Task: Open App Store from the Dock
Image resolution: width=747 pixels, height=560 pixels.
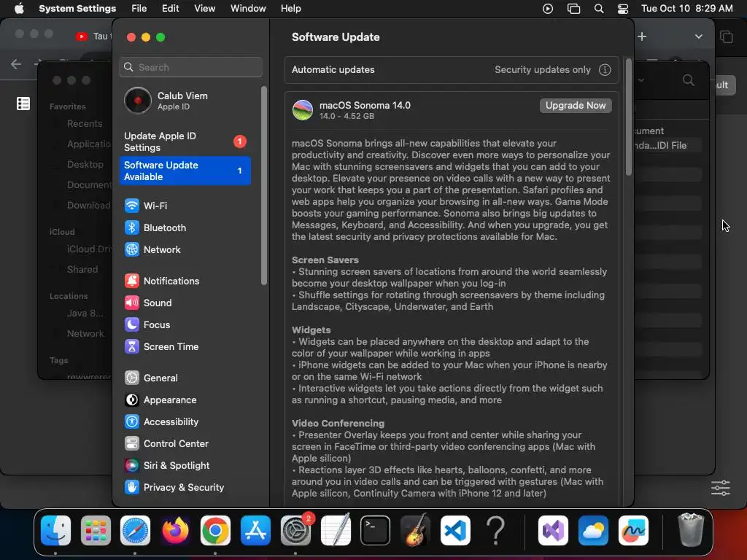Action: tap(255, 530)
